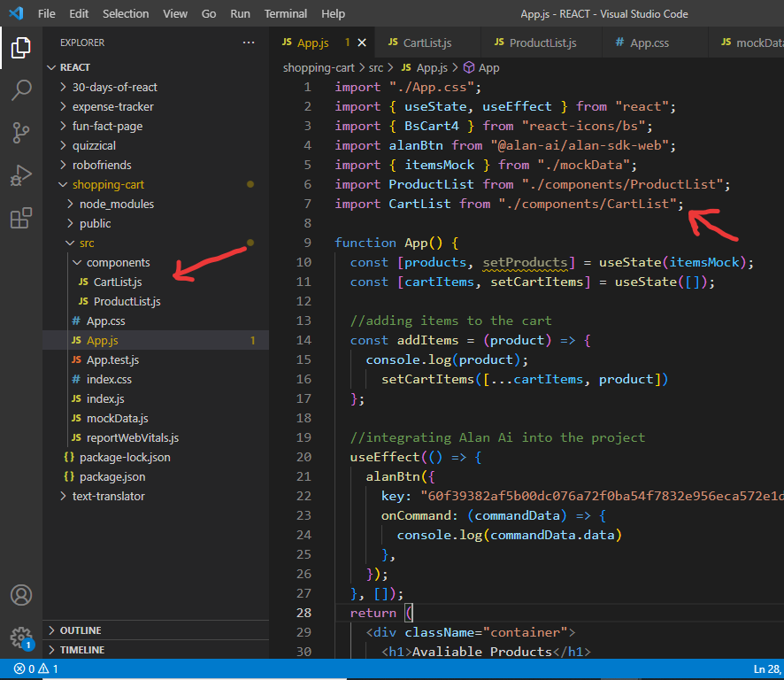Switch to the ProductList.js editor tab
Screen dimensions: 784x680
(542, 43)
